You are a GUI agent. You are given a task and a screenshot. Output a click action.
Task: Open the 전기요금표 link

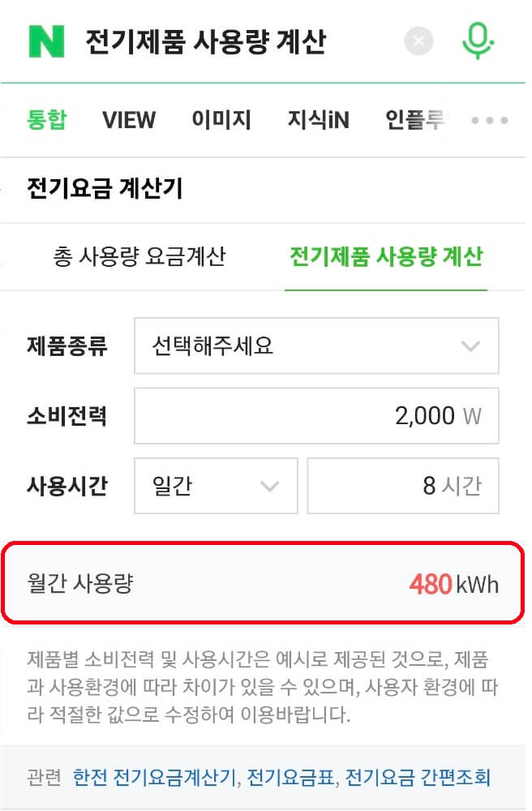pyautogui.click(x=288, y=776)
